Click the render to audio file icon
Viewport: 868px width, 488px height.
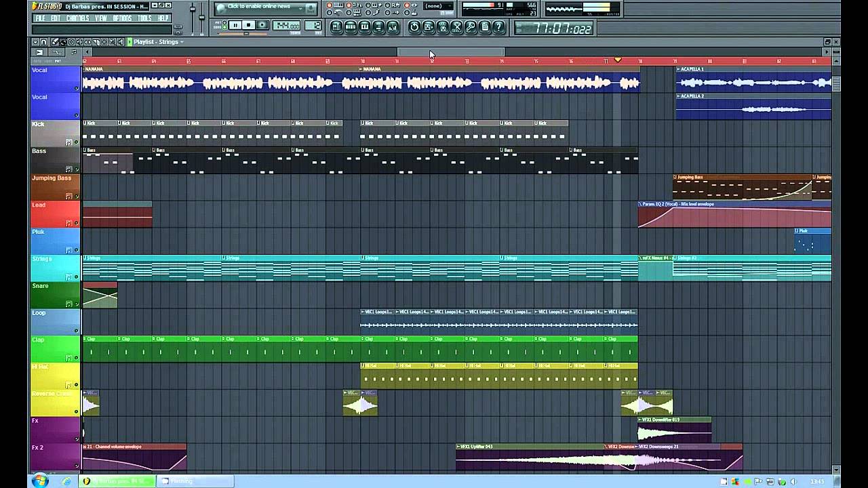443,27
